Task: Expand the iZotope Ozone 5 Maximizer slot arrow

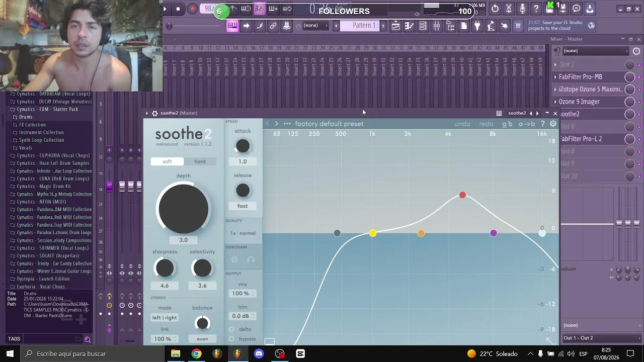Action: coord(555,89)
